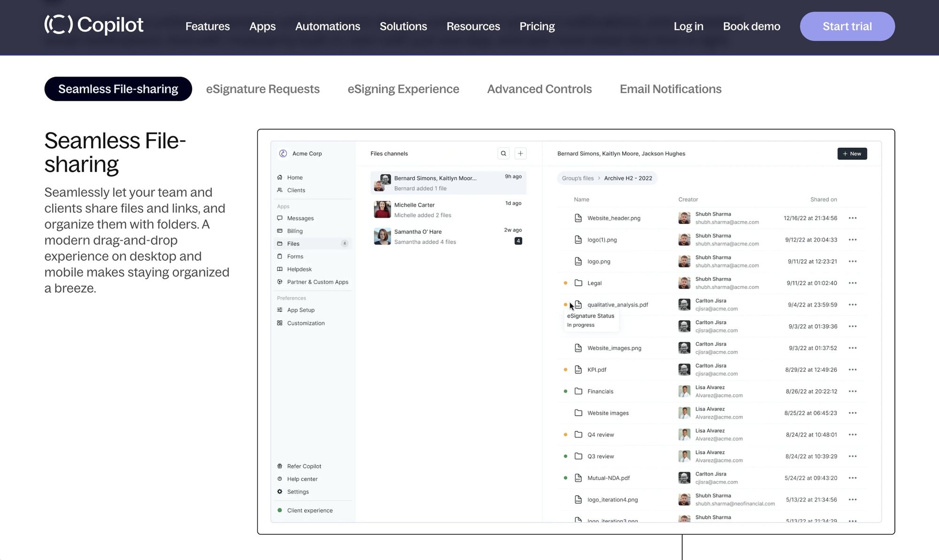Click the Customization icon under Preferences
This screenshot has height=560, width=939.
pyautogui.click(x=281, y=322)
